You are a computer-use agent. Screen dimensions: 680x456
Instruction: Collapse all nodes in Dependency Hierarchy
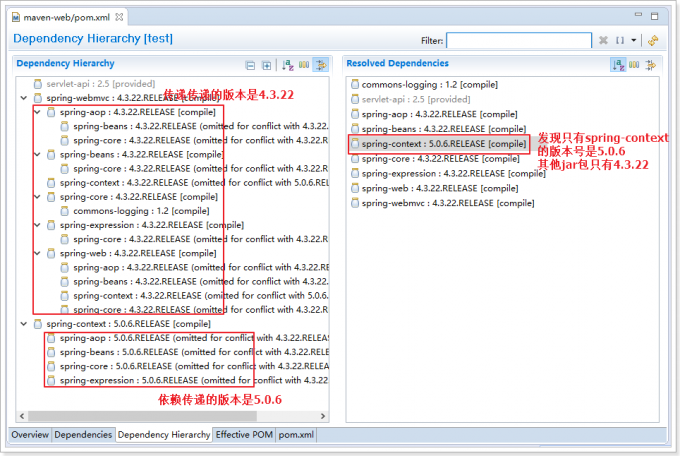pyautogui.click(x=251, y=65)
